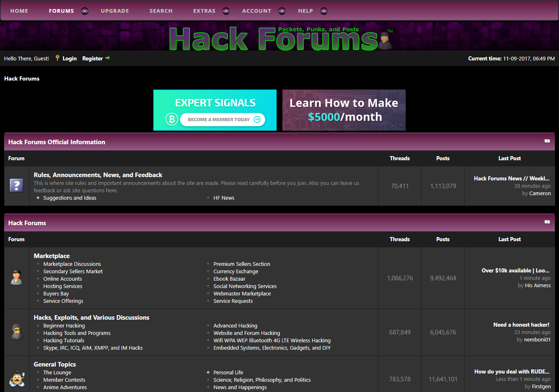This screenshot has height=392, width=559.
Task: Open the Help menu item
Action: 305,11
